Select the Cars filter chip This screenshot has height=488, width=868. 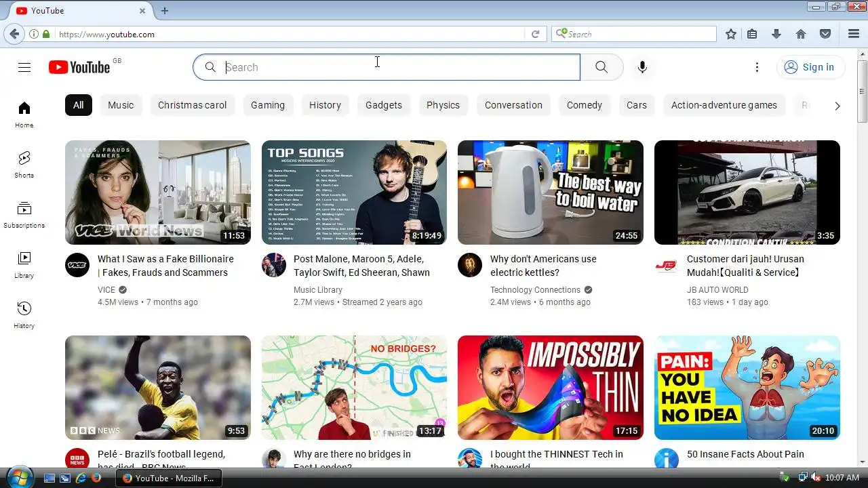(637, 105)
